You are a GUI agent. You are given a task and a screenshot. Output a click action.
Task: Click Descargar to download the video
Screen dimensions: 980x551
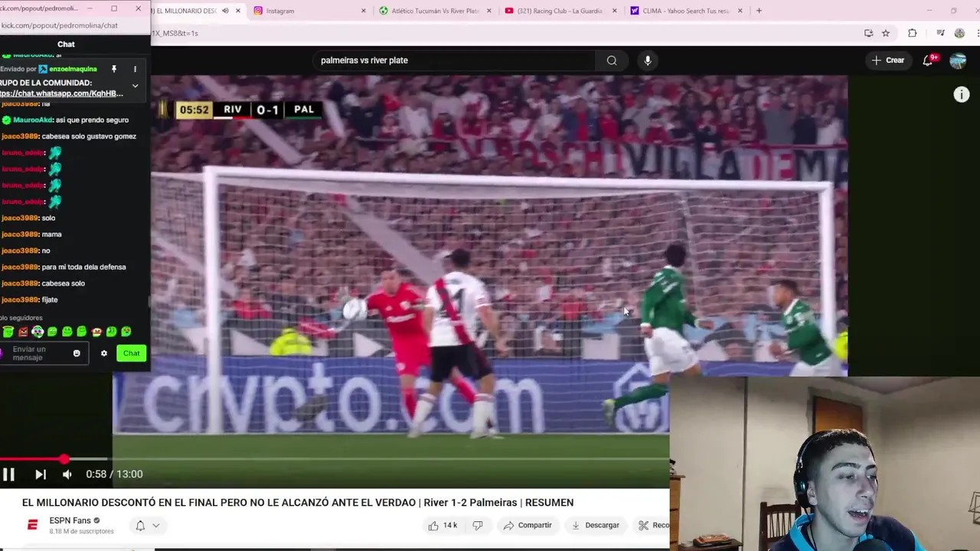(x=595, y=525)
